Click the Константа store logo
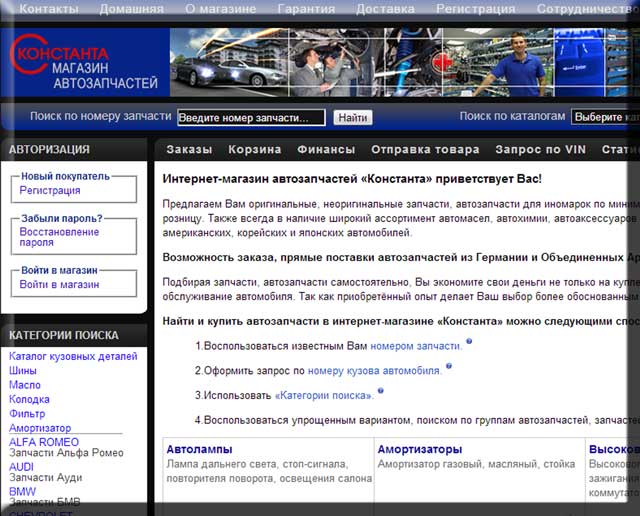Viewport: 640px width, 516px height. click(85, 64)
